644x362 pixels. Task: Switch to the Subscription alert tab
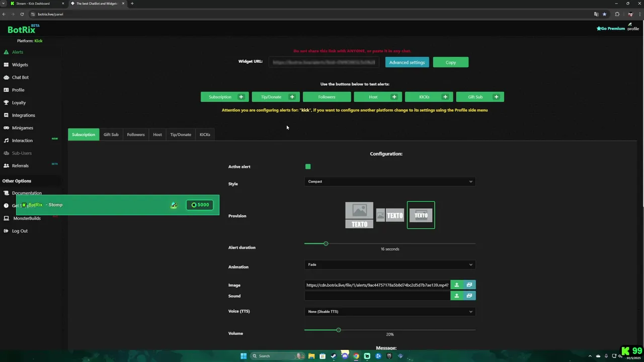84,134
